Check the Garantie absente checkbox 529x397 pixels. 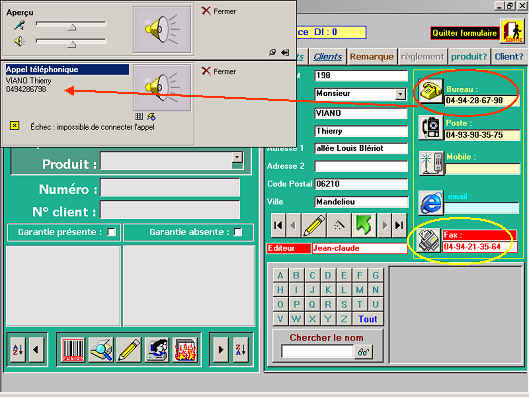tap(238, 232)
